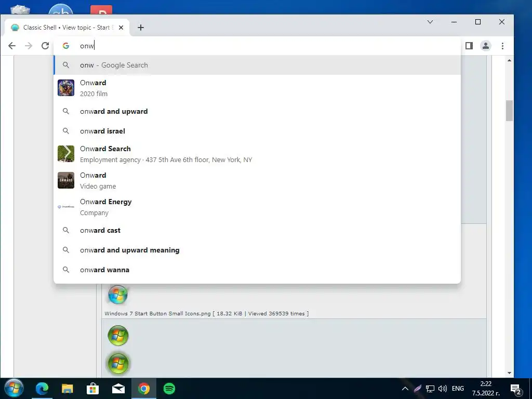Select the Onward Energy Company suggestion
Image resolution: width=532 pixels, height=399 pixels.
[x=257, y=207]
